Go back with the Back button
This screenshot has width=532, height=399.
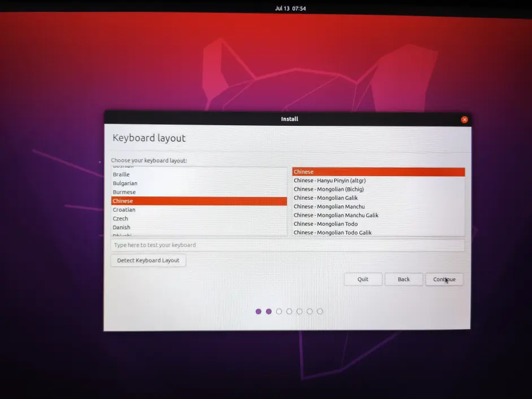(x=403, y=279)
